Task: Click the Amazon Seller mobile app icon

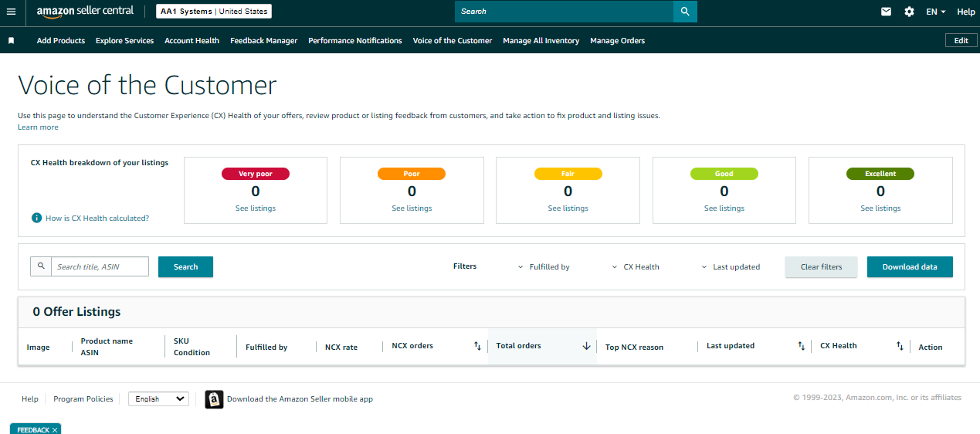Action: tap(214, 399)
